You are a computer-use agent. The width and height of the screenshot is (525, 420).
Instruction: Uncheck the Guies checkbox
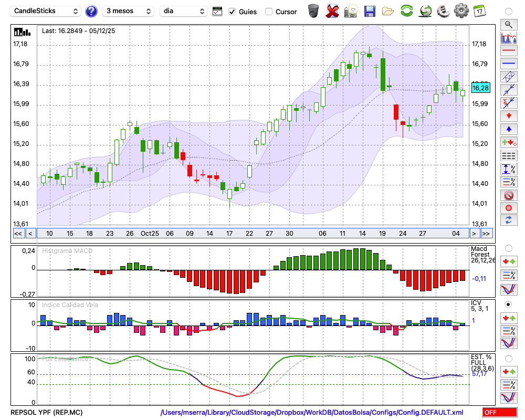[x=232, y=12]
